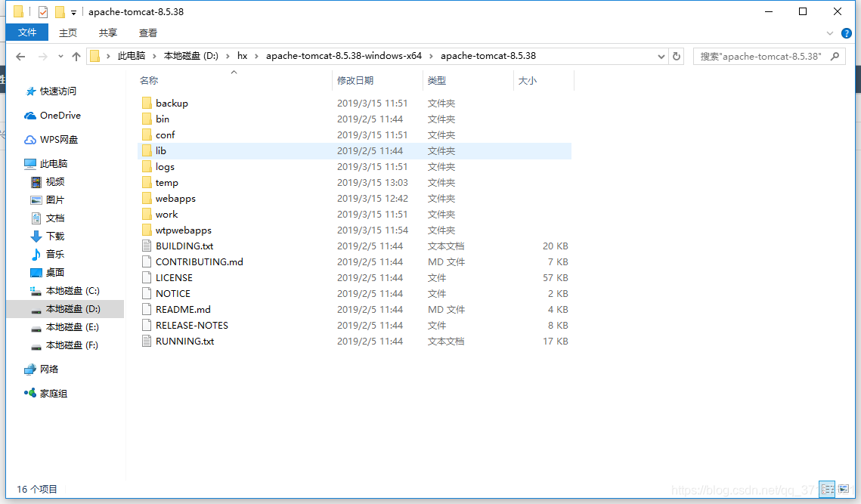Image resolution: width=861 pixels, height=504 pixels.
Task: Open the recent locations dropdown arrow
Action: point(60,57)
